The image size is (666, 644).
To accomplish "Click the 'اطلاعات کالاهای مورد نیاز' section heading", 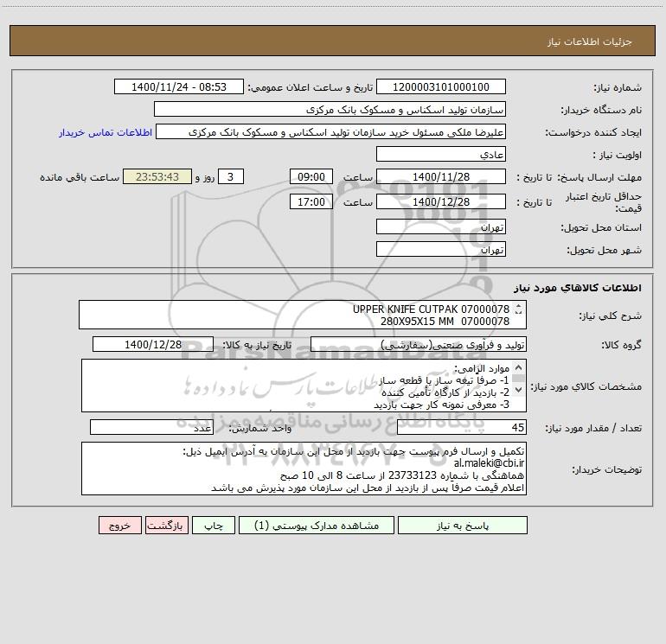I will [578, 288].
